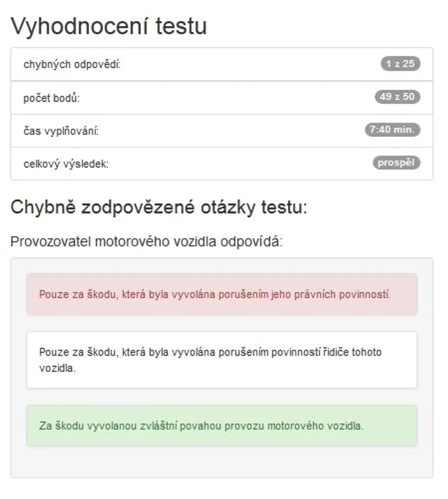Click "zvláštní povahou" in the green answer
This screenshot has width=448, height=499.
coord(169,426)
